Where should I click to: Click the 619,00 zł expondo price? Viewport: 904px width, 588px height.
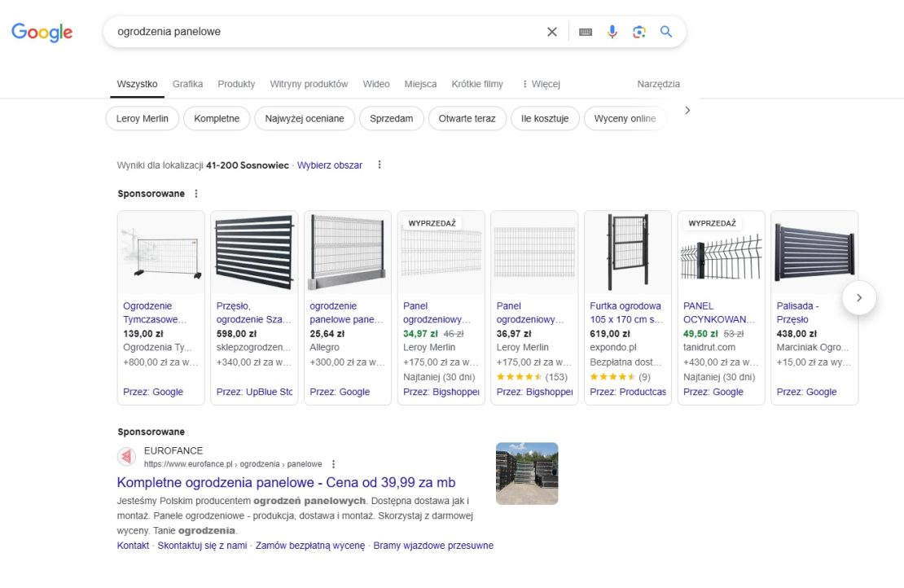[x=610, y=334]
